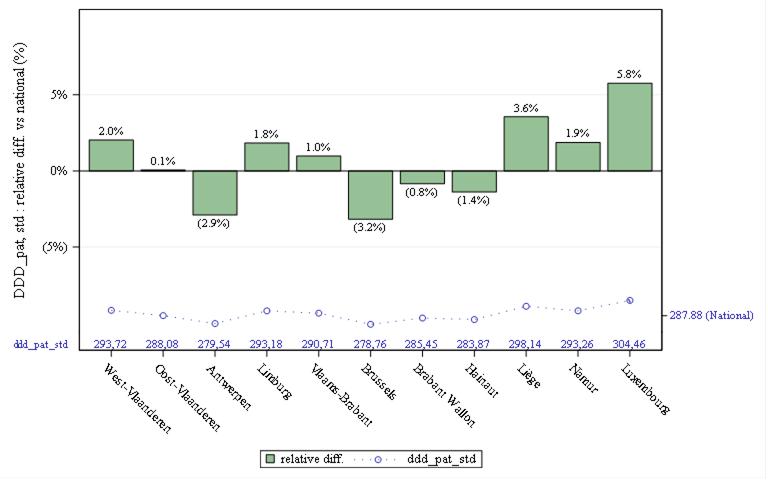Click the Limburg 1.8% bar
The image size is (768, 480).
coord(266,157)
